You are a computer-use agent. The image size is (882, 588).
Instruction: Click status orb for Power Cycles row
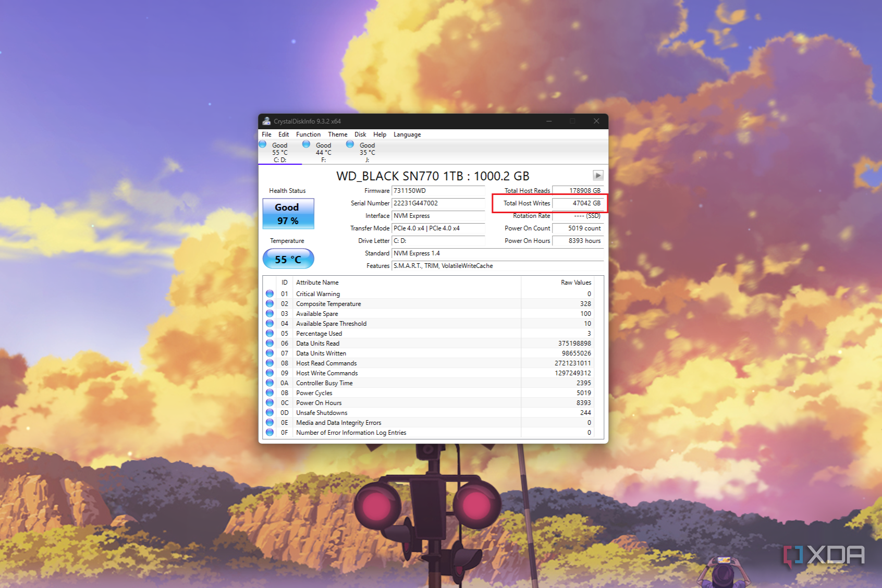coord(269,393)
